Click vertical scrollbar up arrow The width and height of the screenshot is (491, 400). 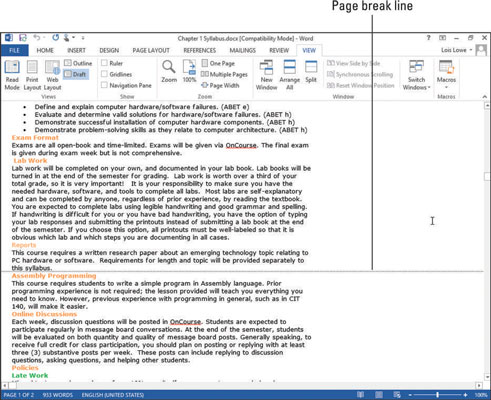(x=487, y=105)
